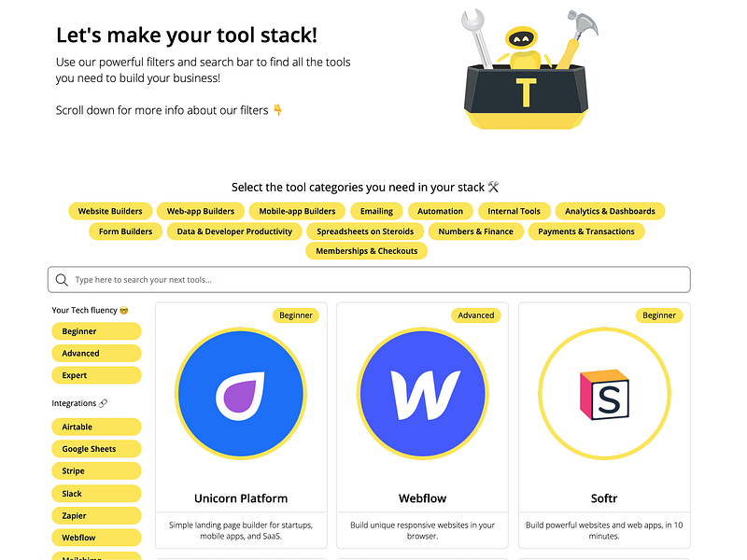Toggle Data & Developer Productivity filter

[x=234, y=231]
